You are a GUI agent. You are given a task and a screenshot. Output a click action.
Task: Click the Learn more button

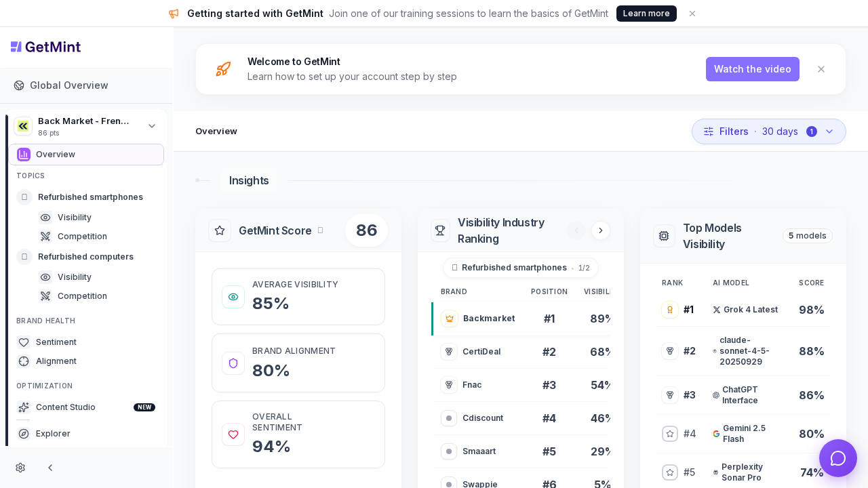(x=646, y=14)
